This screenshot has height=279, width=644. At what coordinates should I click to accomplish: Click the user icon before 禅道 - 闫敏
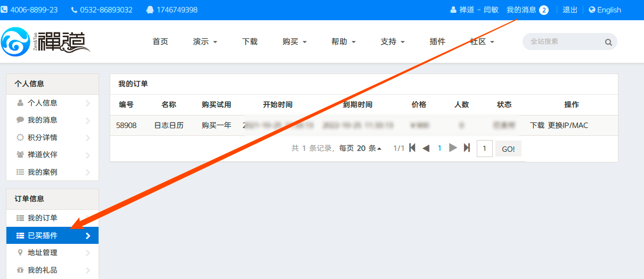click(x=453, y=10)
